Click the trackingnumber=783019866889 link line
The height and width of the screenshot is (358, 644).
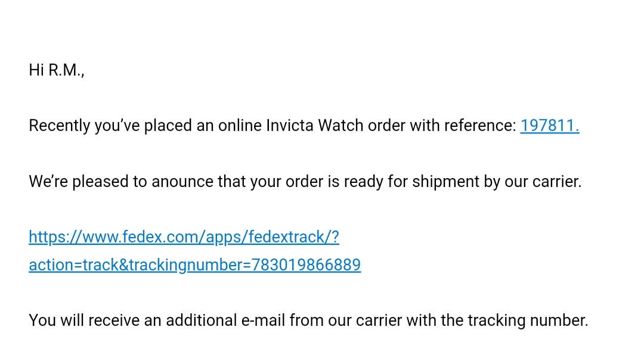194,265
